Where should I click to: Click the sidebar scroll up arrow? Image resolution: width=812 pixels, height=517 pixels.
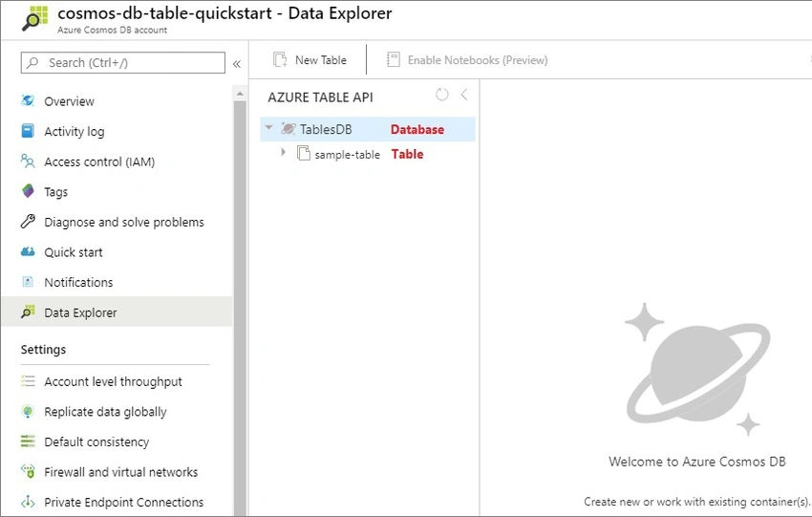tap(239, 94)
